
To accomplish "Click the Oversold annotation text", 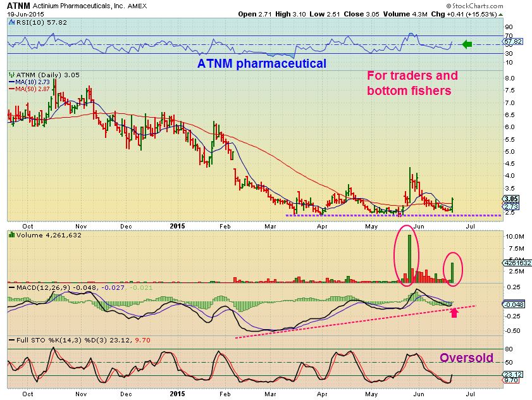I will 466,358.
